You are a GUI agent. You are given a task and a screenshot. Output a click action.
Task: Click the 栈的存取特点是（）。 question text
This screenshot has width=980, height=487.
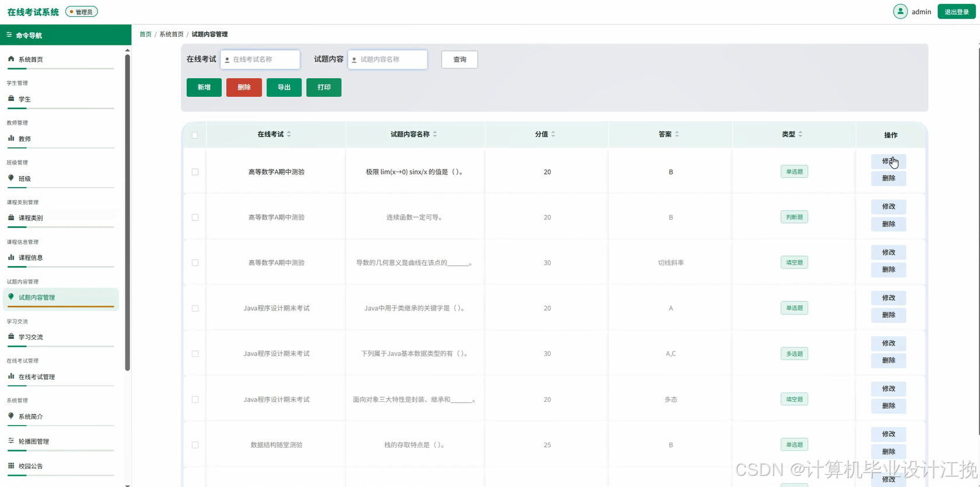(x=416, y=445)
